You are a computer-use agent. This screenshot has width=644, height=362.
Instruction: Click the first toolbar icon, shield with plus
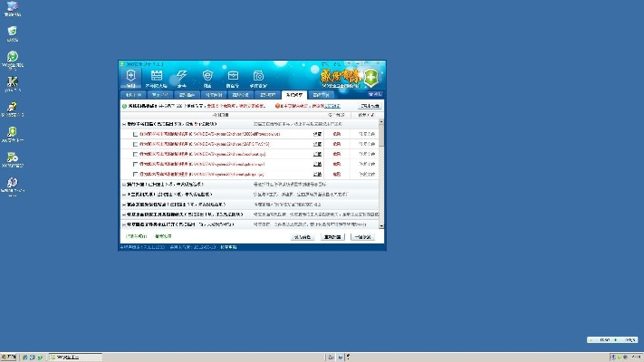pyautogui.click(x=130, y=77)
